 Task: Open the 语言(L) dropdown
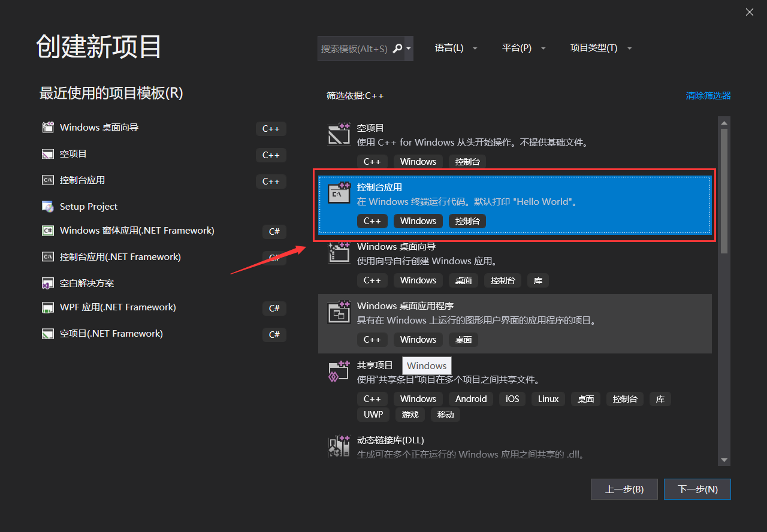pos(456,48)
